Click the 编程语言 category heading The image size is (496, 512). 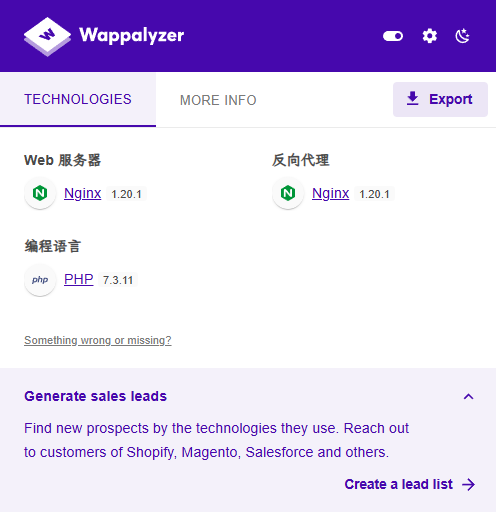point(53,246)
